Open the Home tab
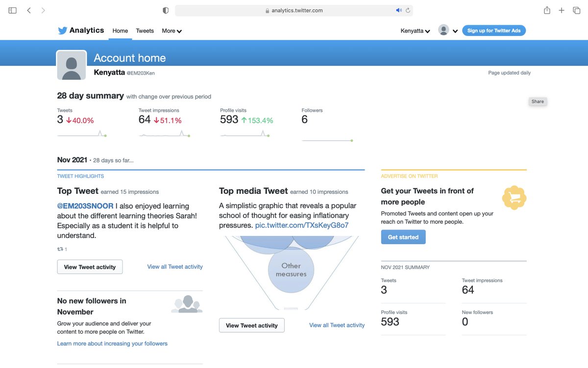Viewport: 588px width, 368px height. coord(120,30)
